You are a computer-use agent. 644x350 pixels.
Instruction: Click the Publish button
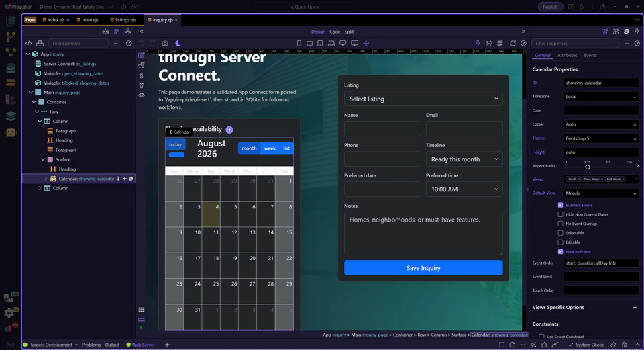[x=550, y=7]
